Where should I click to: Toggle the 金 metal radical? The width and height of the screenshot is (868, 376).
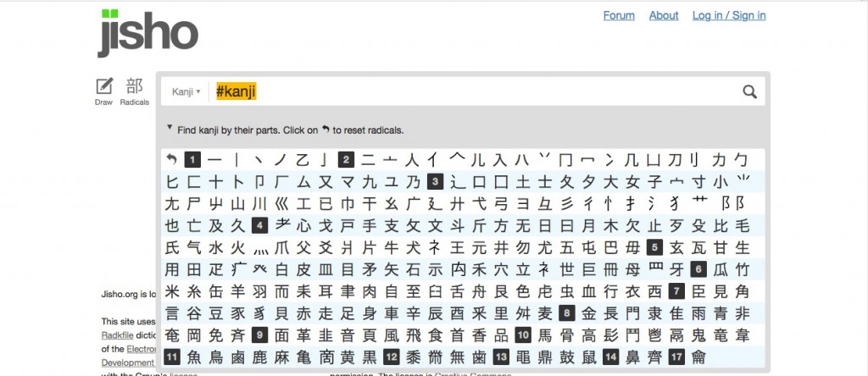(x=589, y=312)
